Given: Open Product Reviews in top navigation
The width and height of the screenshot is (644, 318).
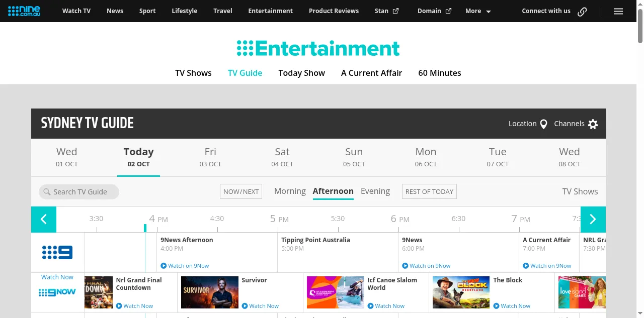Looking at the screenshot, I should (334, 11).
